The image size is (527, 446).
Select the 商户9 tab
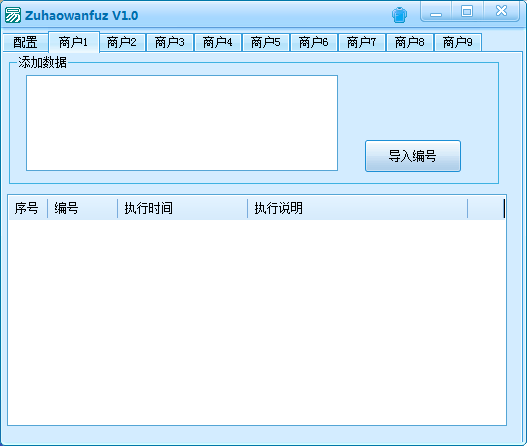458,42
